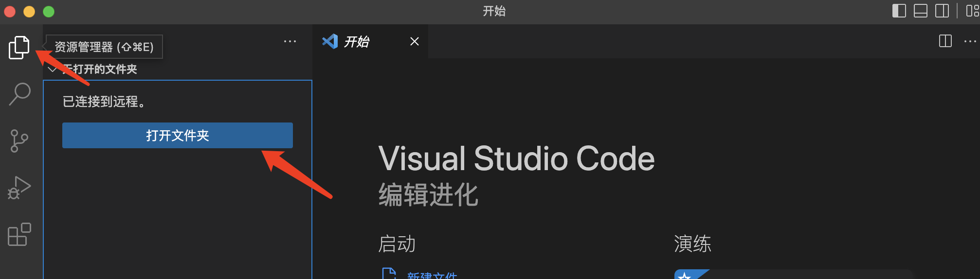This screenshot has width=980, height=279.
Task: Select the 开始 editor tab
Action: (x=370, y=42)
